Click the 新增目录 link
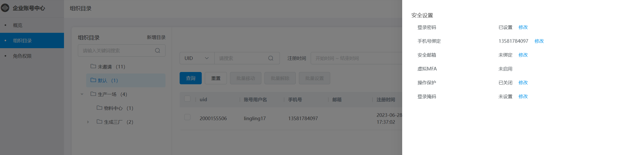Viewport: 644px width, 155px height. (x=156, y=37)
